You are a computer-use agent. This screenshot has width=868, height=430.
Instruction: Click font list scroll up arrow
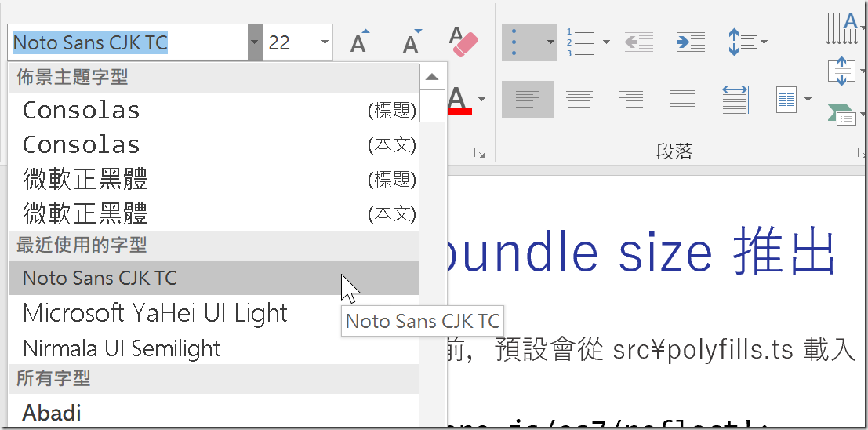click(432, 77)
